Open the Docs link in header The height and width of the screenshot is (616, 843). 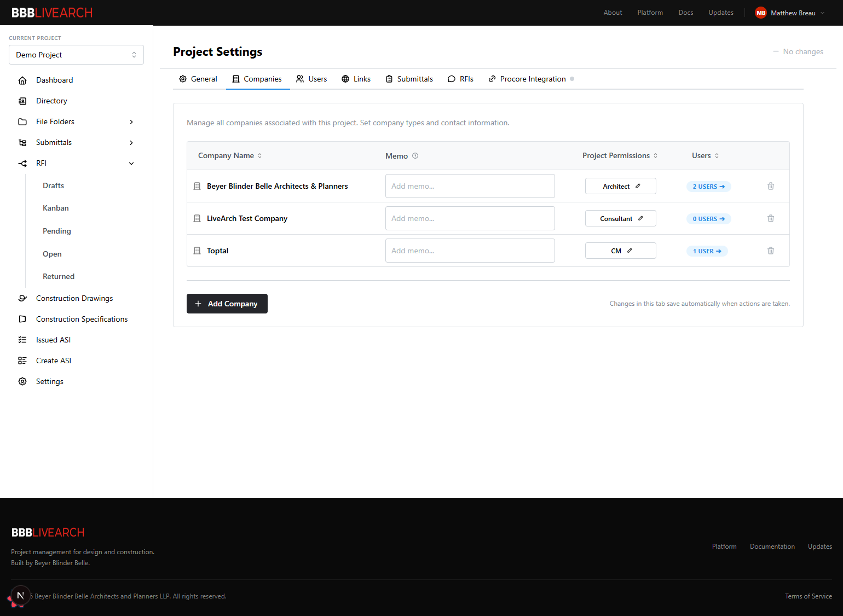686,13
